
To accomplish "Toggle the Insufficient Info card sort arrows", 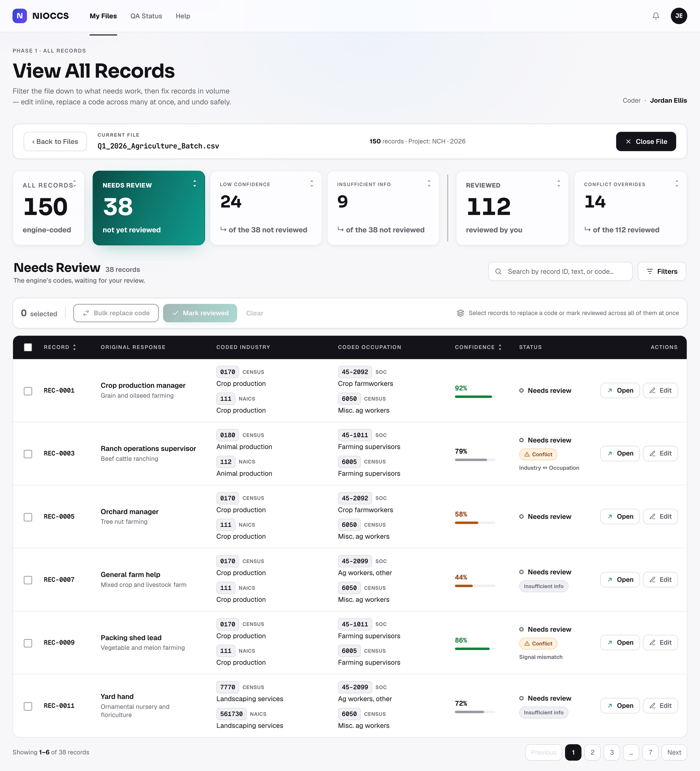I will pos(429,184).
